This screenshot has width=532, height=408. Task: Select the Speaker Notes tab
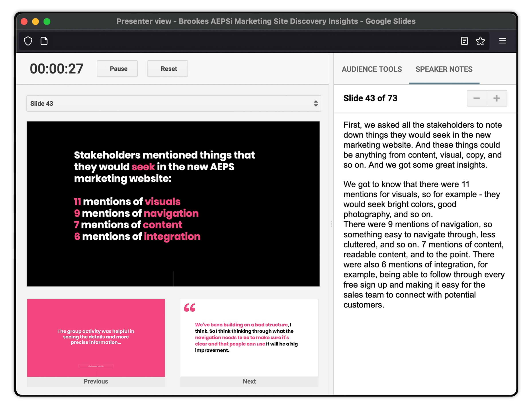click(444, 69)
